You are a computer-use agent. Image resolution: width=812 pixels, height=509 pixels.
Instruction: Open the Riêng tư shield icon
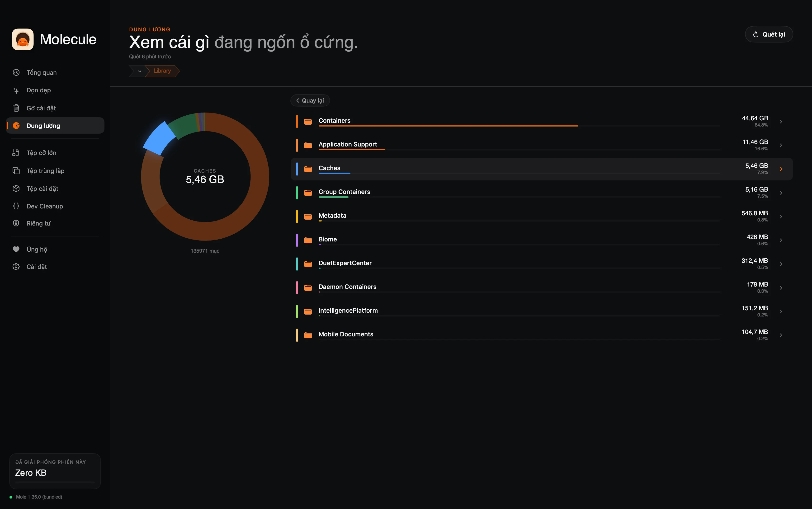tap(16, 223)
